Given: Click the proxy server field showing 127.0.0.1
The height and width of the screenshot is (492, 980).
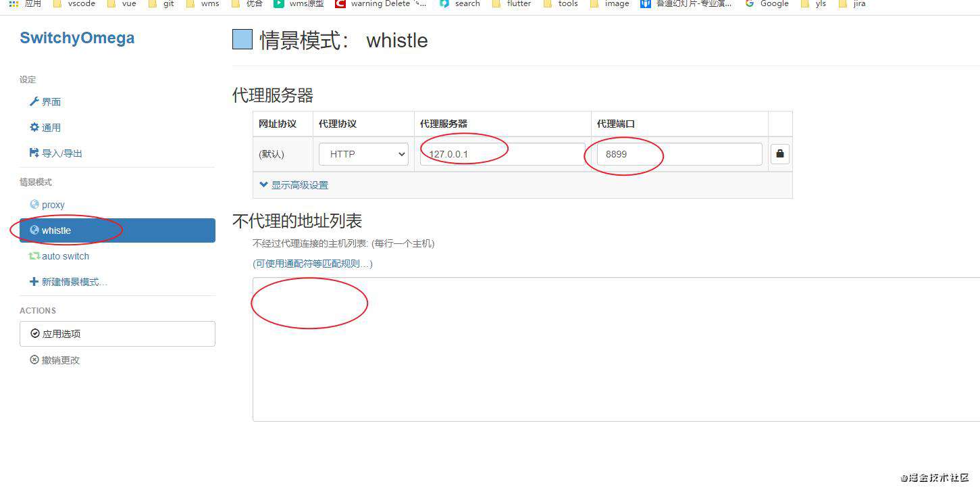Looking at the screenshot, I should click(502, 154).
